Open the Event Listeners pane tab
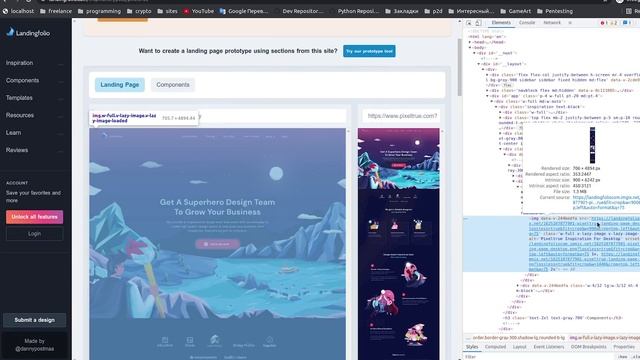Viewport: 640px width, 360px height. (549, 347)
